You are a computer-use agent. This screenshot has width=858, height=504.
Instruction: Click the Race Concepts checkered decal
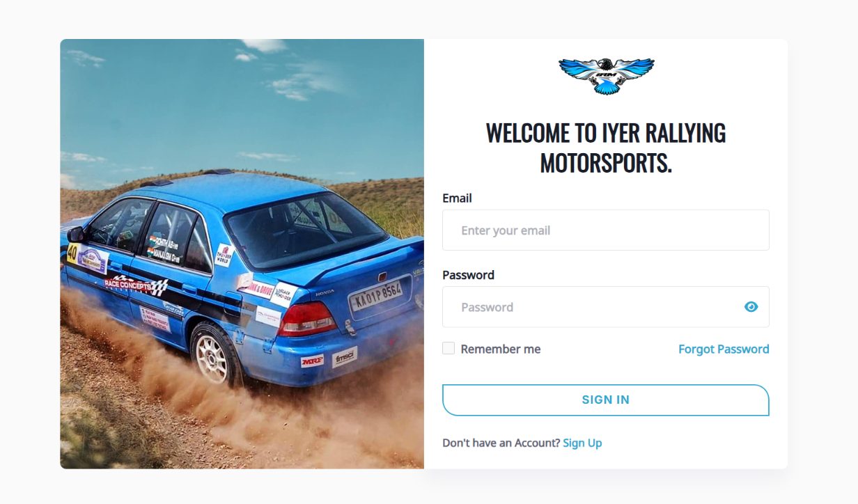pyautogui.click(x=136, y=284)
